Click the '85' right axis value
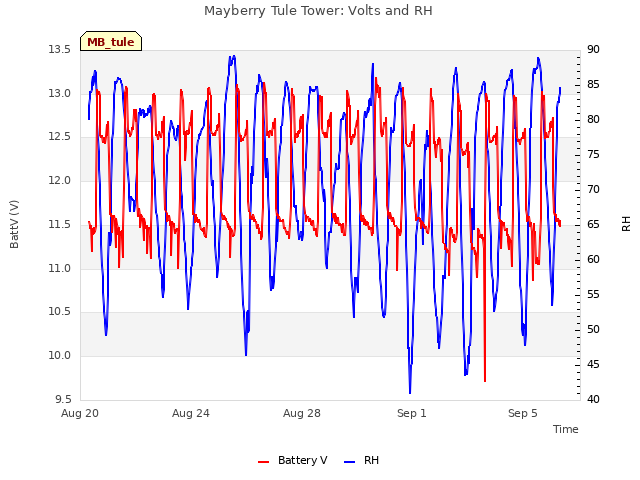This screenshot has width=640, height=480. point(593,85)
